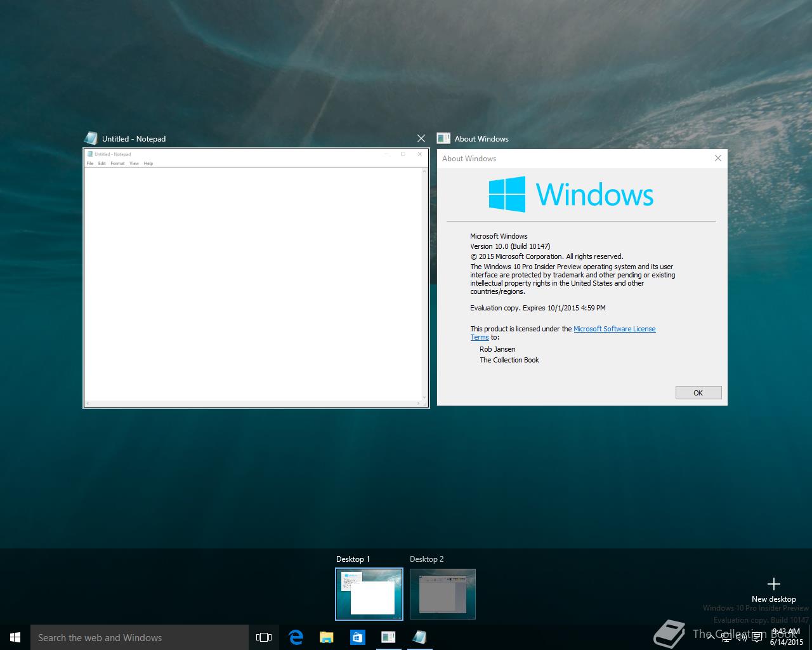Viewport: 812px width, 650px height.
Task: Select the Untitled - Notepad window preview
Action: (256, 278)
